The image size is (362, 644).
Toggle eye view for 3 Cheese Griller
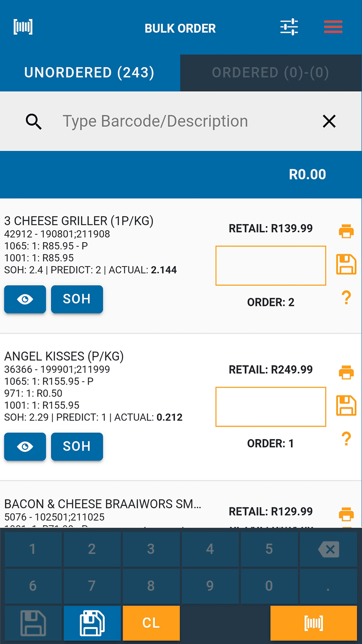point(25,299)
